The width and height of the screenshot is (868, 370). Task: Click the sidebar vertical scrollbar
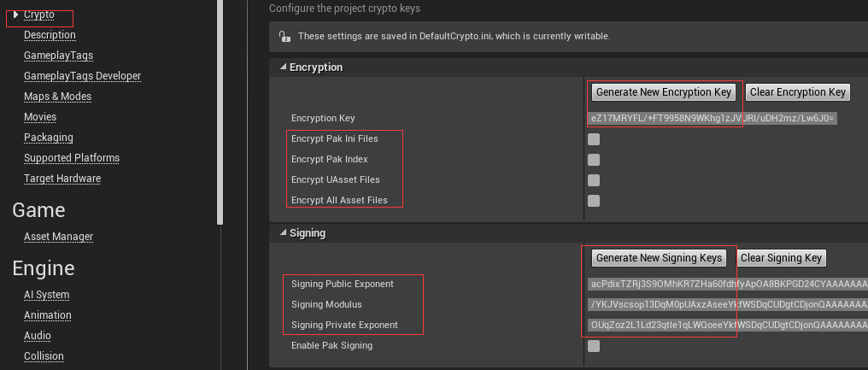pos(220,111)
